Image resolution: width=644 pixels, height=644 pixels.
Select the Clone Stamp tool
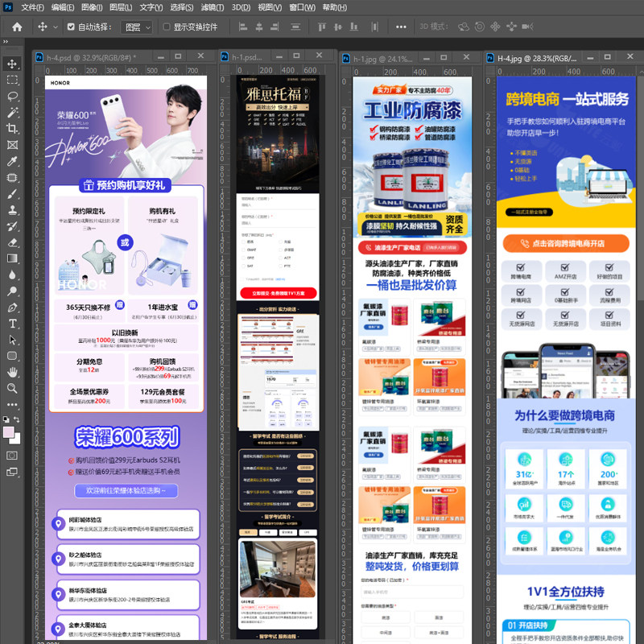coord(12,210)
